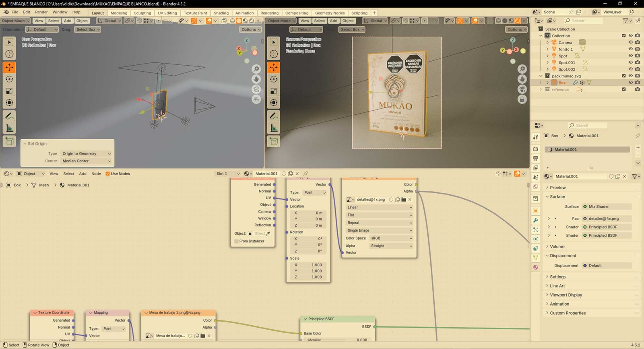The height and width of the screenshot is (349, 644).
Task: Open Tool properties tab
Action: pos(536,137)
